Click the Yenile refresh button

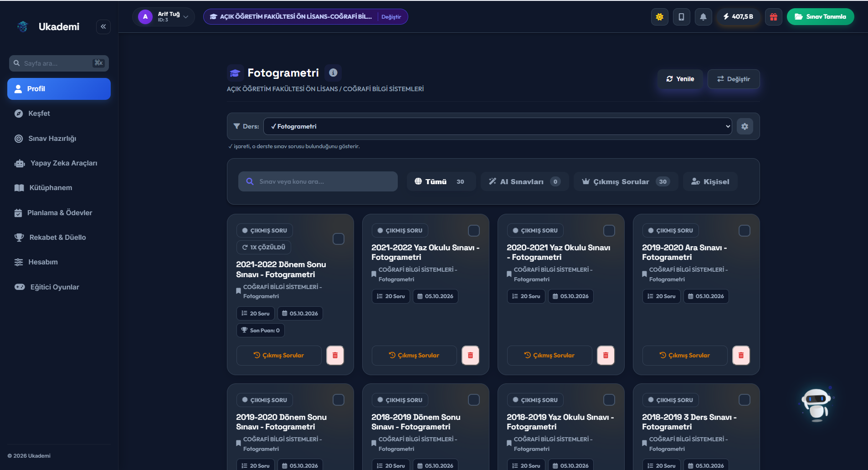coord(680,79)
